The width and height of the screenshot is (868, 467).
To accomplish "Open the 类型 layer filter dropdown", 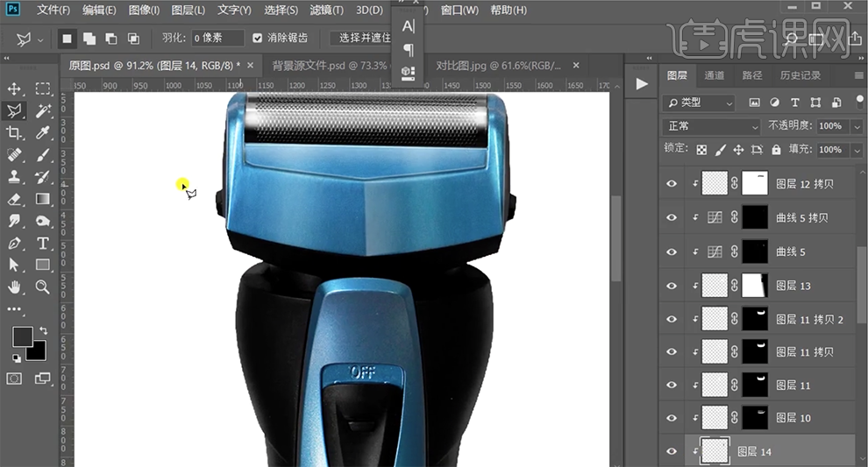I will click(700, 103).
